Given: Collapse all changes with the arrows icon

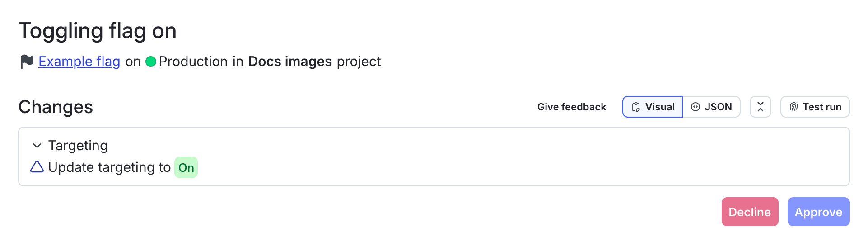Looking at the screenshot, I should point(761,107).
